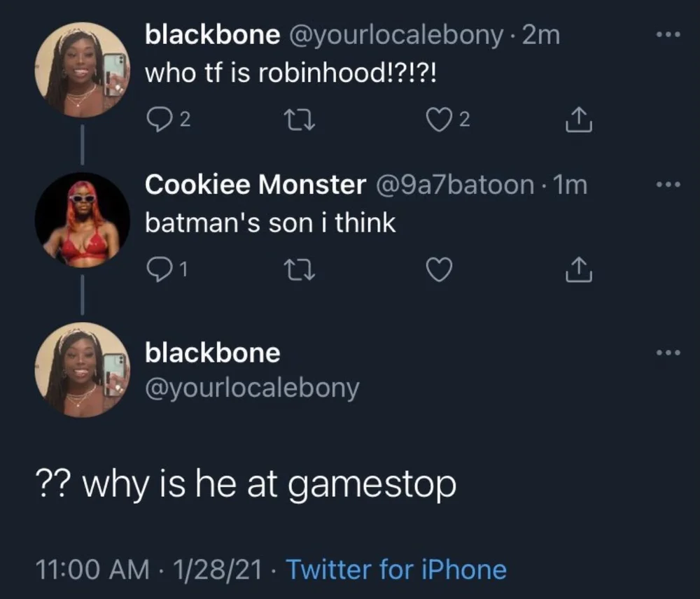Click the 11:00 AM · 1/28/21 timestamp
Image resolution: width=700 pixels, height=599 pixels.
pos(148,570)
